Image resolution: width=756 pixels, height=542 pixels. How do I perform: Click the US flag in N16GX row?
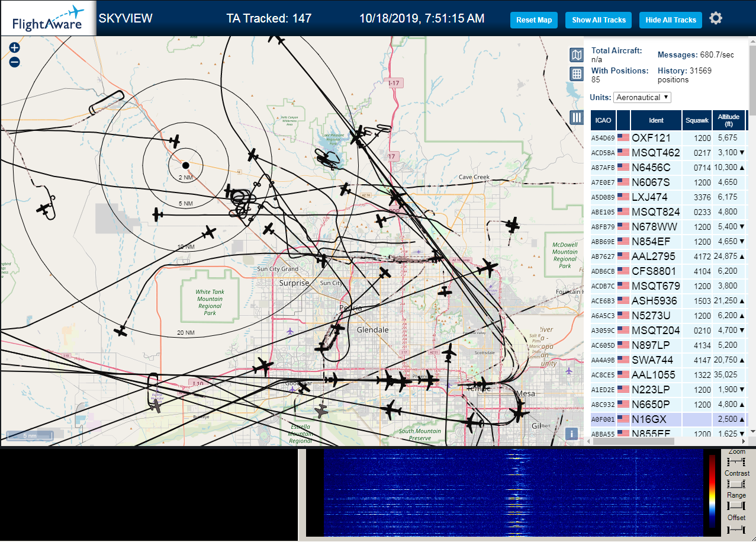623,419
